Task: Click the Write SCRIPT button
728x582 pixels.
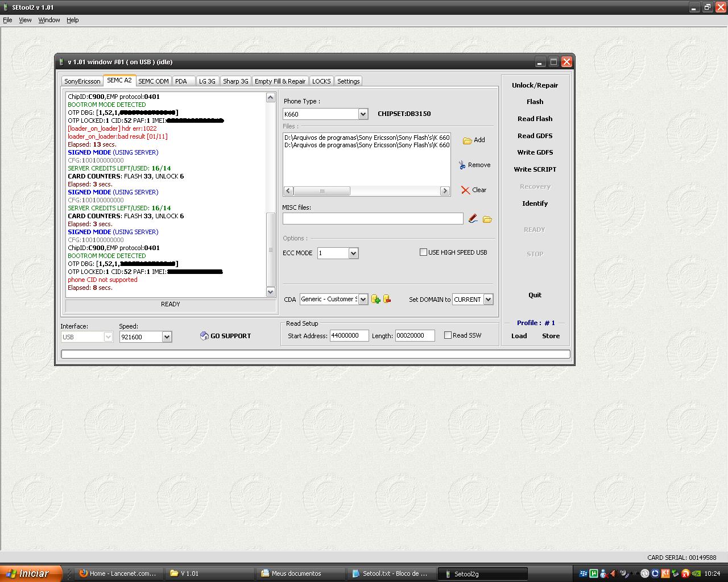Action: pos(535,169)
